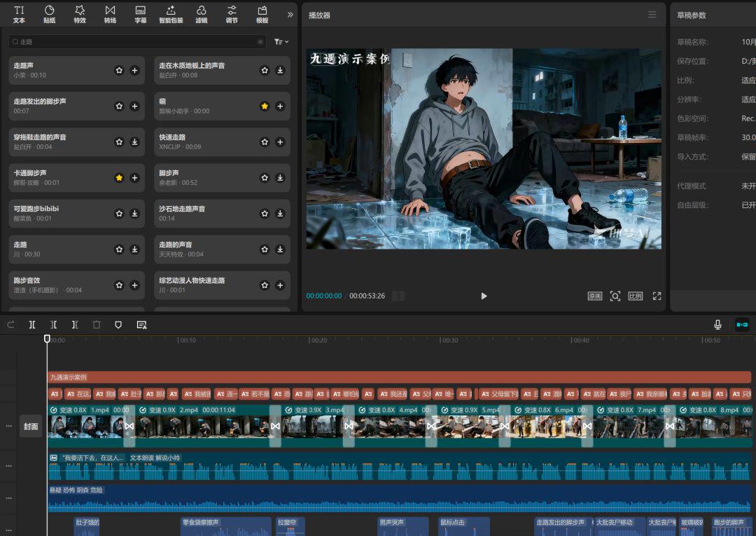This screenshot has height=536, width=756.
Task: Click the split clip tool icon
Action: pos(32,324)
